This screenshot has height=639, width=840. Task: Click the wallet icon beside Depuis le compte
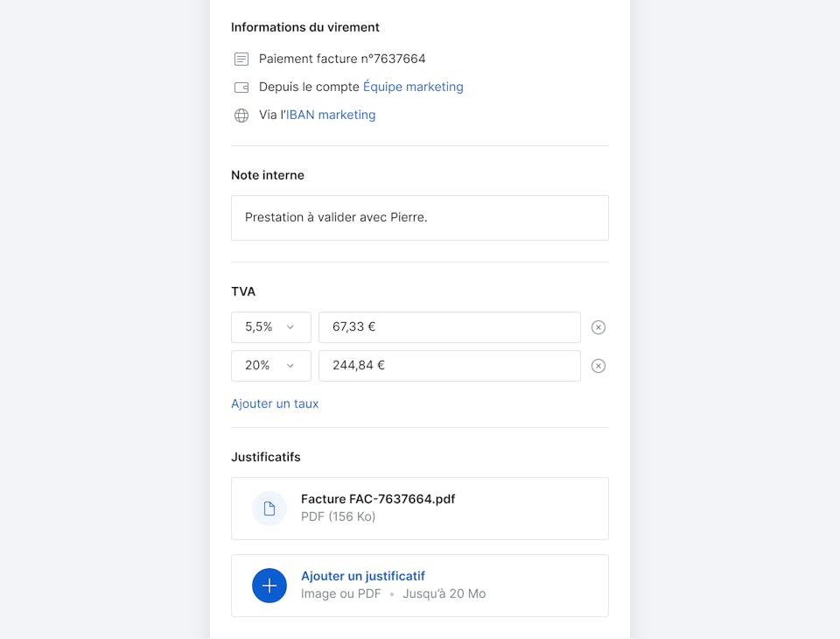[241, 88]
